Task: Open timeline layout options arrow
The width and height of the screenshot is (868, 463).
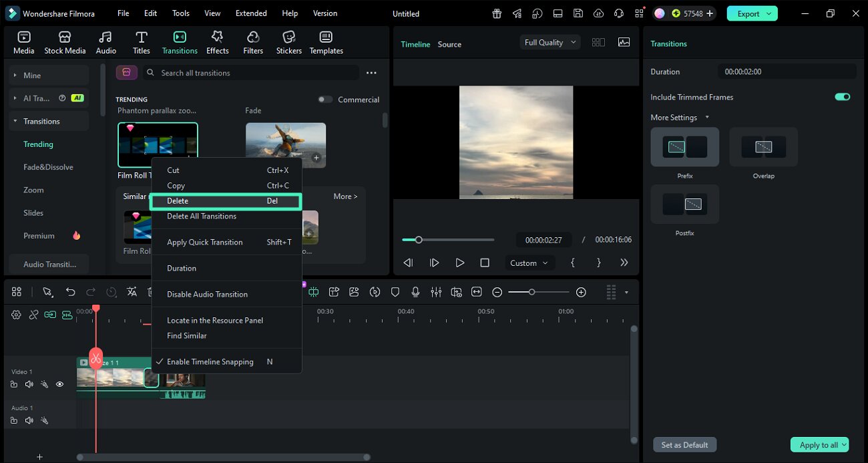Action: pos(626,292)
